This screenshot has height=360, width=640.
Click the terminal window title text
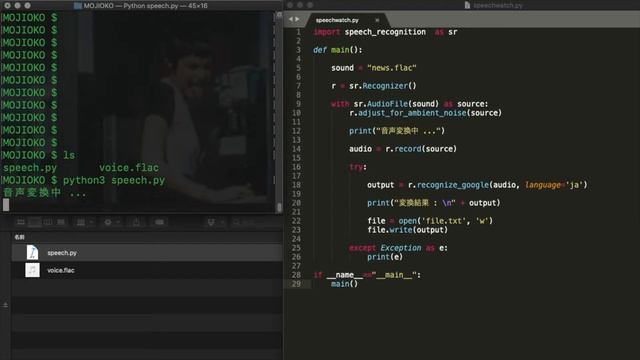tap(145, 6)
